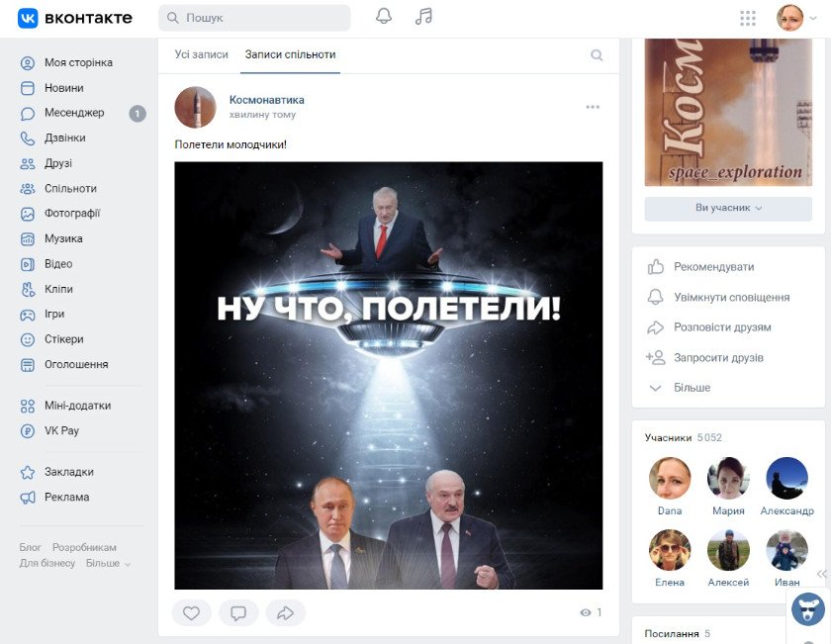Viewport: 831px width, 644px height.
Task: Click the Стікери smiley icon
Action: coord(28,339)
